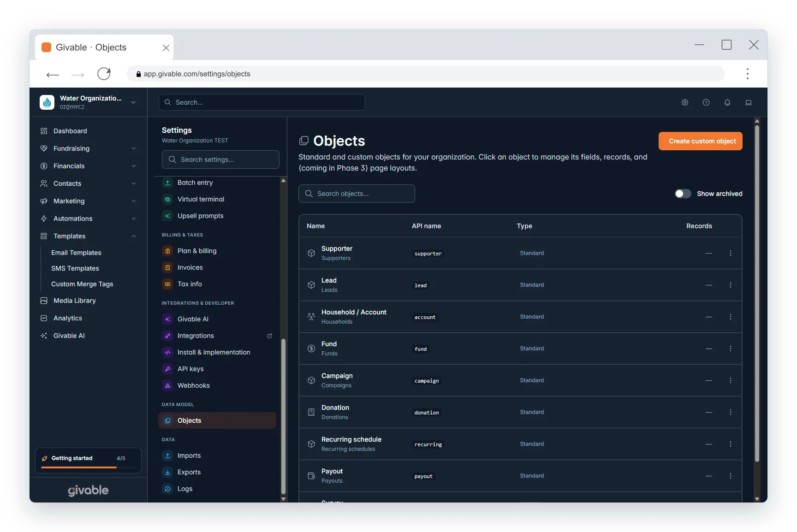
Task: Click the Webhooks icon
Action: pyautogui.click(x=168, y=385)
